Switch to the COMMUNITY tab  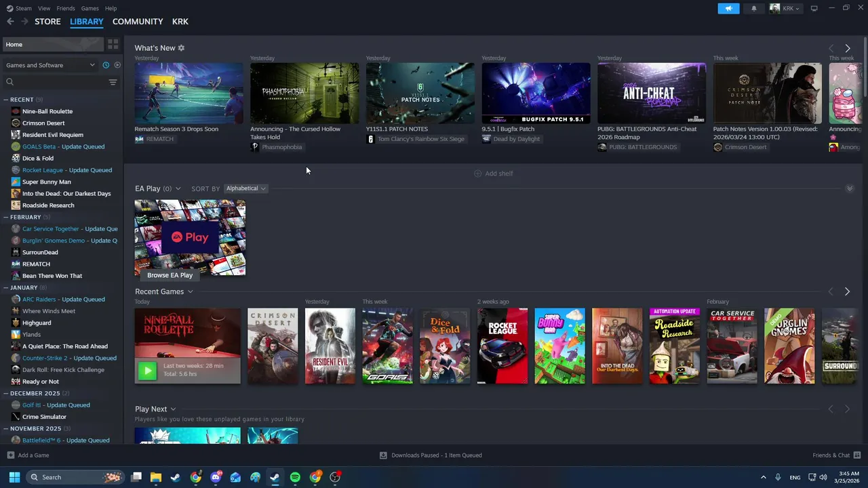pos(138,22)
